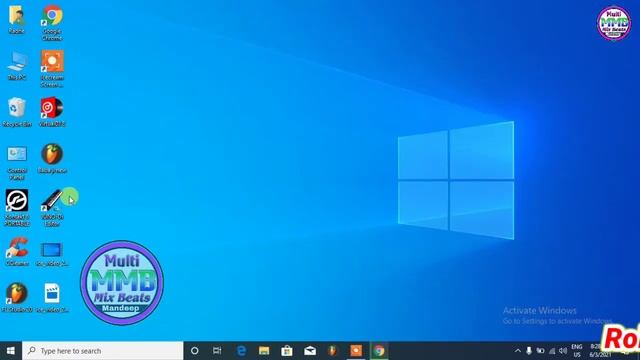Open Microsoft Store from the taskbar

[x=287, y=351]
